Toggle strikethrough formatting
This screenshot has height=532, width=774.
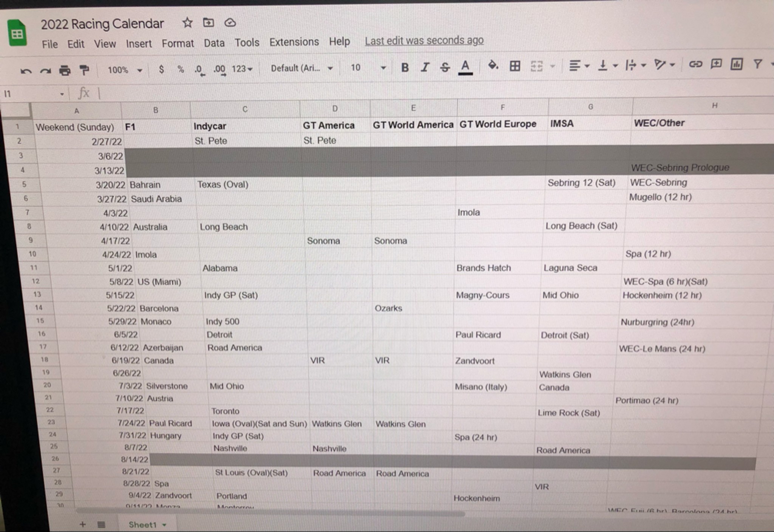tap(445, 68)
